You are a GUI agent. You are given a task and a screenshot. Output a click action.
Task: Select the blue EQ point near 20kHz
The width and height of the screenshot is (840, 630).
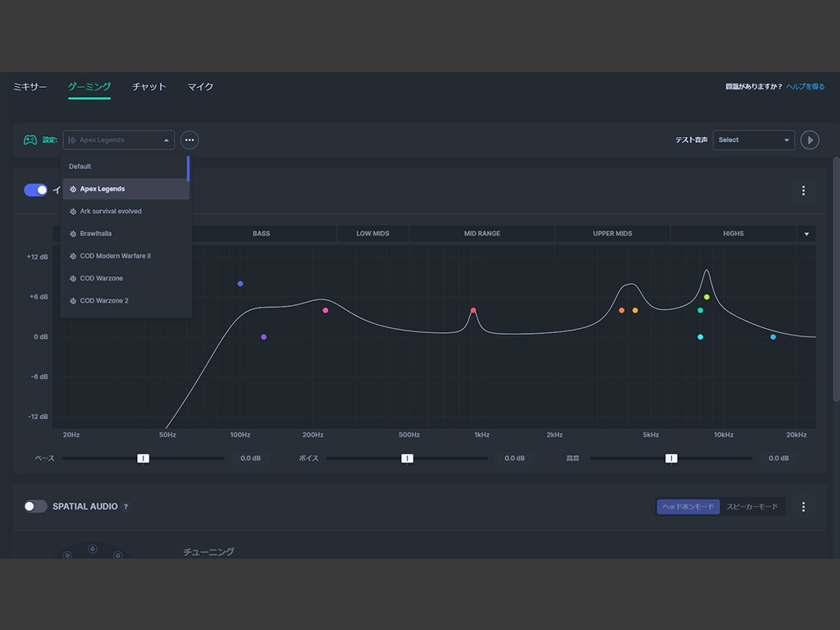(773, 337)
